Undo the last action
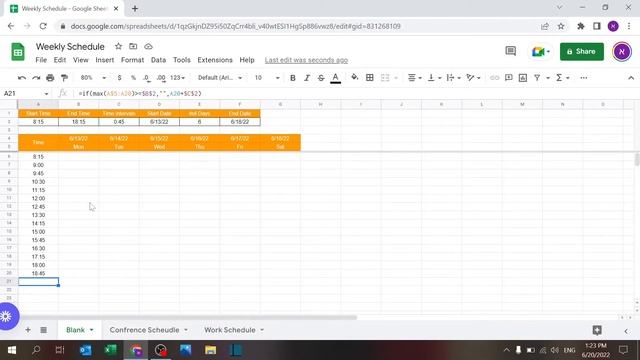Viewport: 640px width, 360px height. point(22,78)
